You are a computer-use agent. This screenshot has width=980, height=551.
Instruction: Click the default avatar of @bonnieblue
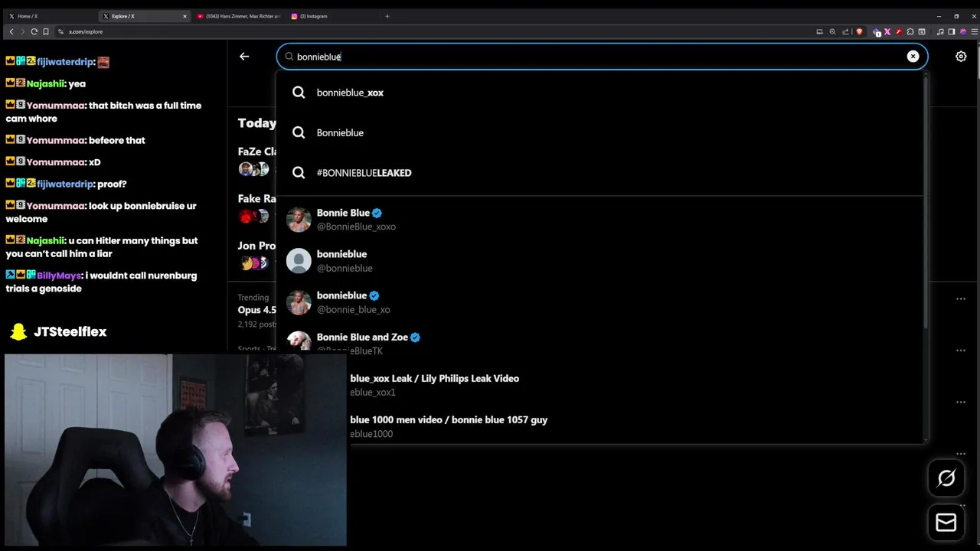pyautogui.click(x=299, y=261)
